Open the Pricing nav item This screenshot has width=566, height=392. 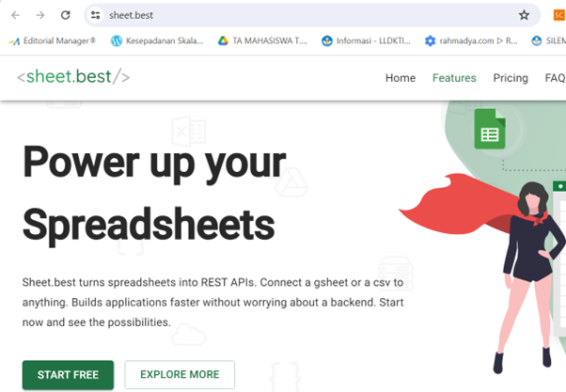click(x=511, y=78)
